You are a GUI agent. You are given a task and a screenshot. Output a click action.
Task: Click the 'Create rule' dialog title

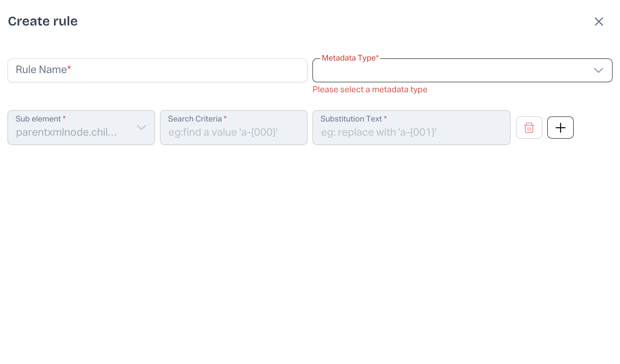coord(43,21)
